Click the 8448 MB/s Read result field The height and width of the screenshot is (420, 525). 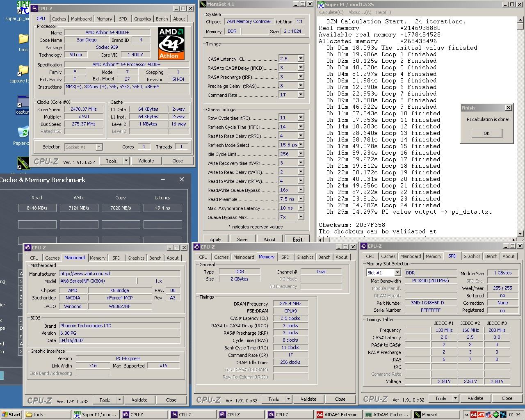pos(37,208)
